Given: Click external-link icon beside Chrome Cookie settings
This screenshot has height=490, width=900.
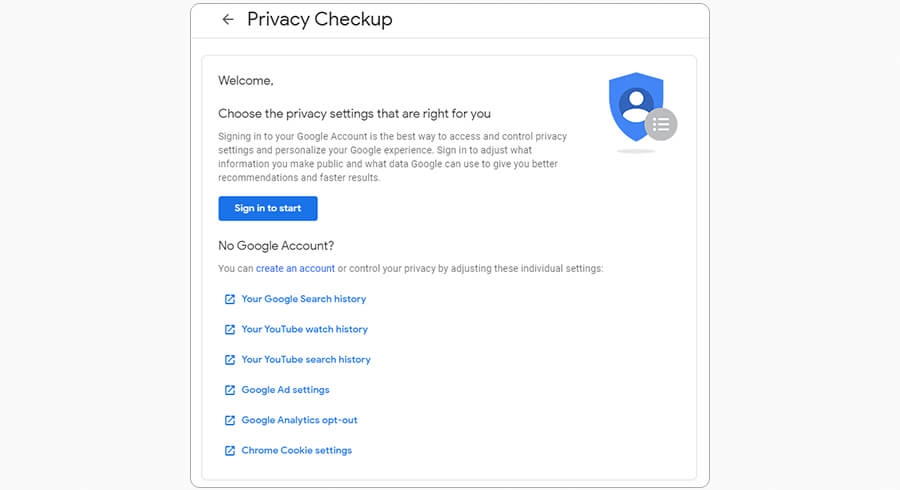Looking at the screenshot, I should click(x=230, y=451).
